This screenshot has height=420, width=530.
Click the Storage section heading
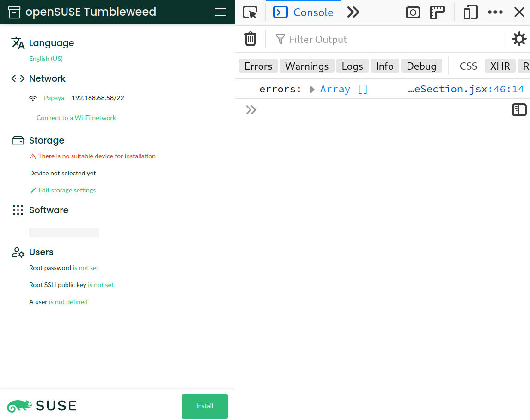47,140
